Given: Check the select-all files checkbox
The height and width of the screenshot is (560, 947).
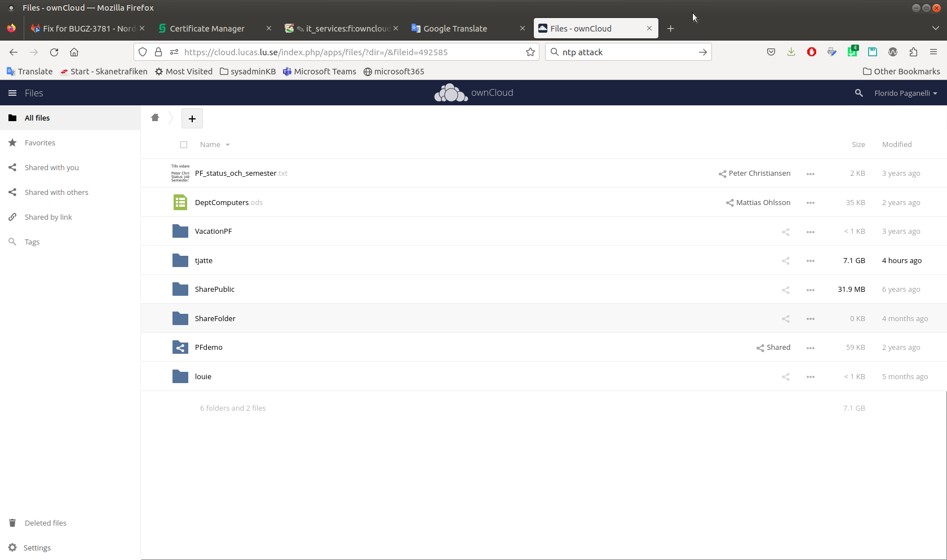Looking at the screenshot, I should point(184,145).
